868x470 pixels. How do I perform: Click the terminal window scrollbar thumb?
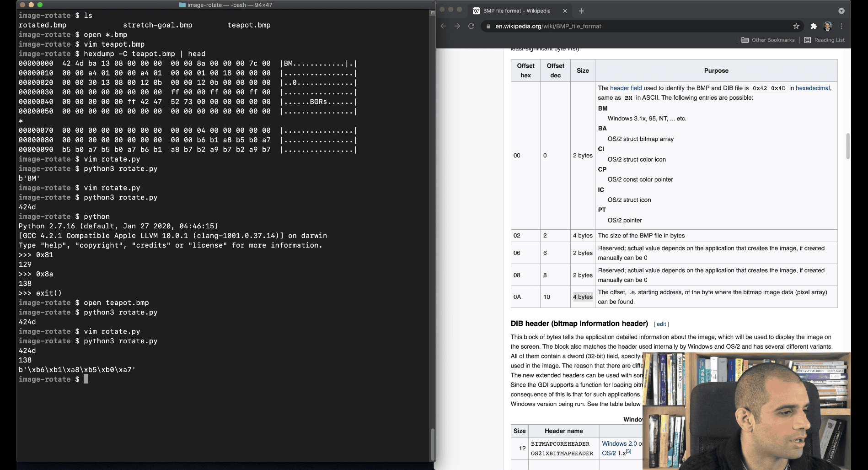coord(433,444)
